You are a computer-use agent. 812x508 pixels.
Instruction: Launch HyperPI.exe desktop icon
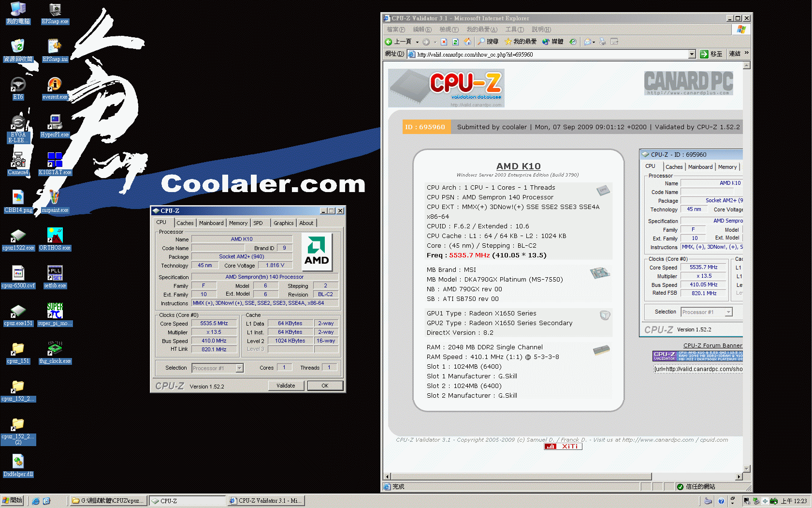click(x=55, y=126)
